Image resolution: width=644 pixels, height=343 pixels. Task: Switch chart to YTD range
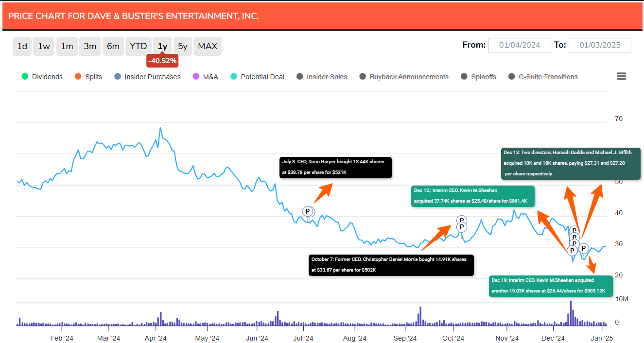click(139, 46)
